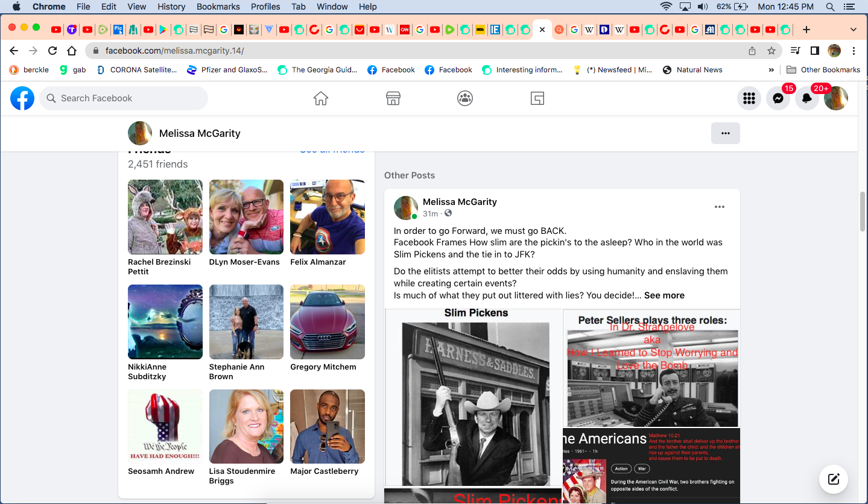
Task: Open the gab bookmark
Action: 73,70
